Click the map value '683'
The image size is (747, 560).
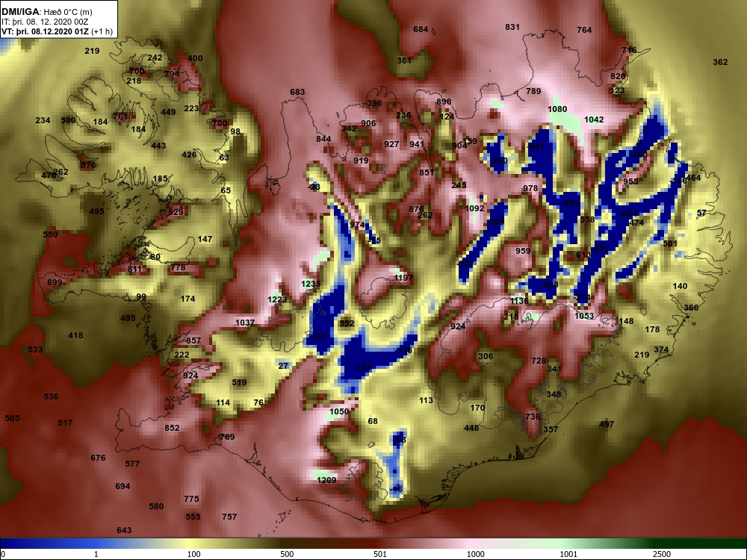click(297, 92)
